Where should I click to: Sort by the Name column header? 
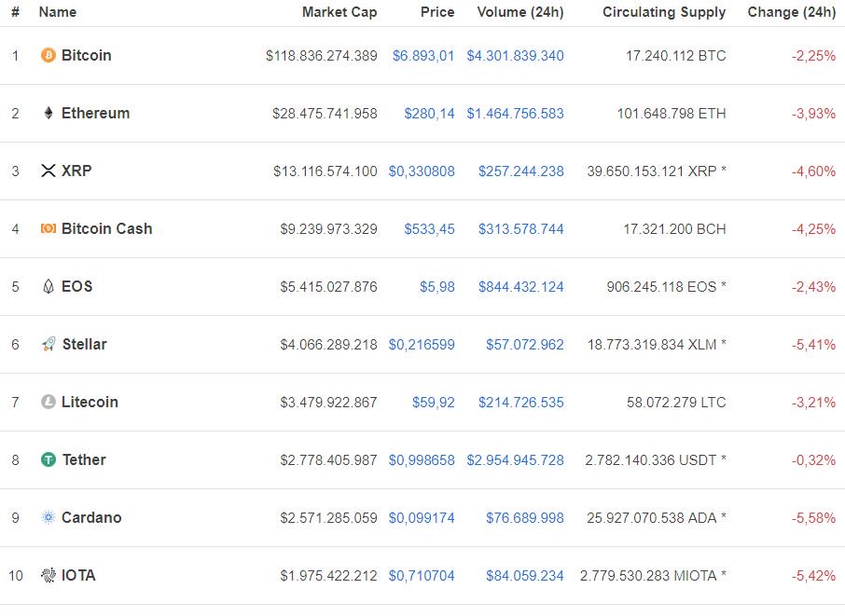(x=58, y=12)
